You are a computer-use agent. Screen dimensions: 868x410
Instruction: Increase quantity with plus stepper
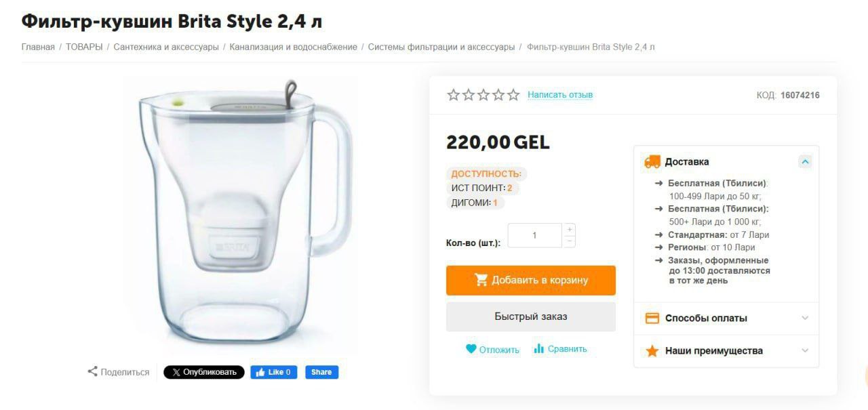pos(570,229)
